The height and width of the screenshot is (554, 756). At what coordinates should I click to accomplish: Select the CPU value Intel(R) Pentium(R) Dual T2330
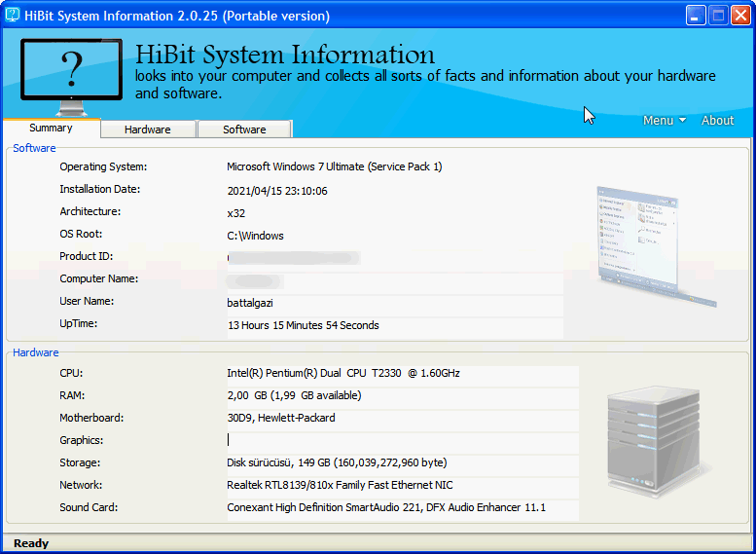pyautogui.click(x=343, y=373)
